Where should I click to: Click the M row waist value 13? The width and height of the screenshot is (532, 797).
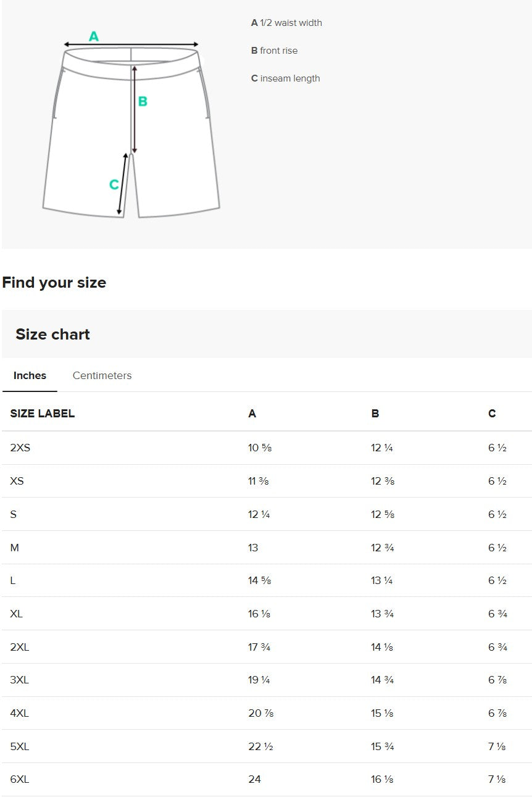pos(253,548)
